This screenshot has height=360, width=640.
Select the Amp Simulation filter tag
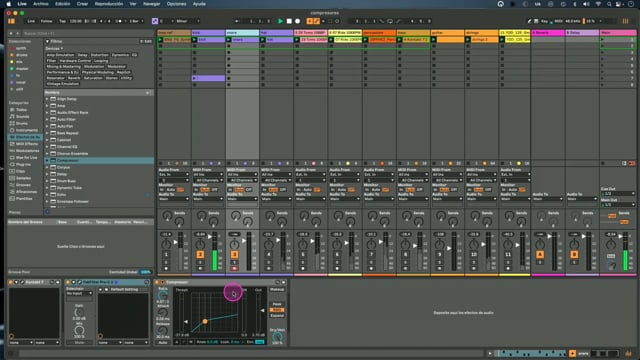[x=60, y=55]
